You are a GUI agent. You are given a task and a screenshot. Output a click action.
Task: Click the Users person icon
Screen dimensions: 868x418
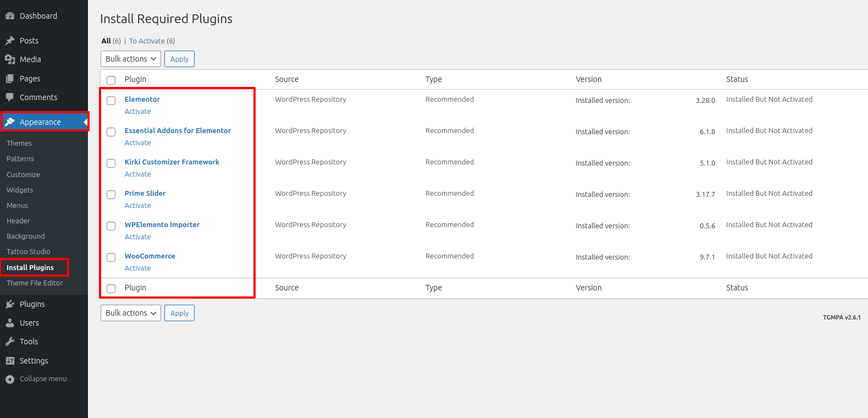coord(10,323)
